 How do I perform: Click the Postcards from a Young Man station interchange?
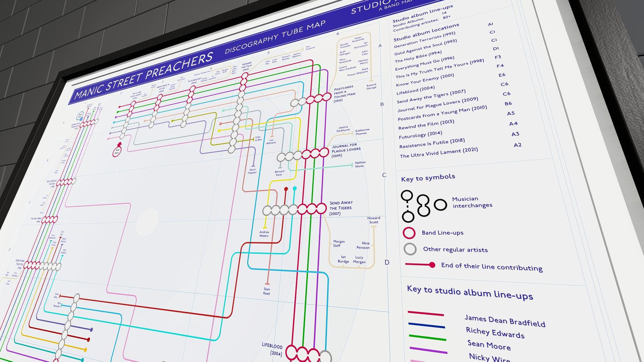tap(311, 99)
